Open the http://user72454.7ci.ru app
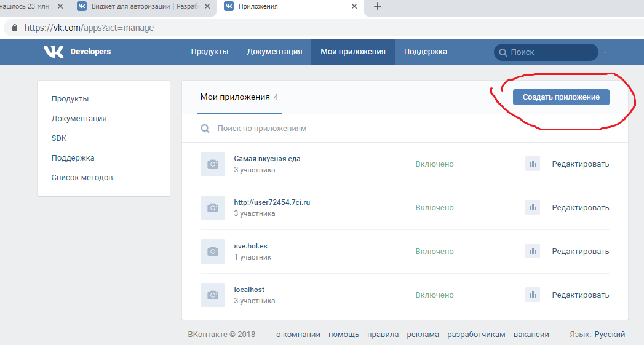The width and height of the screenshot is (644, 345). coord(272,202)
